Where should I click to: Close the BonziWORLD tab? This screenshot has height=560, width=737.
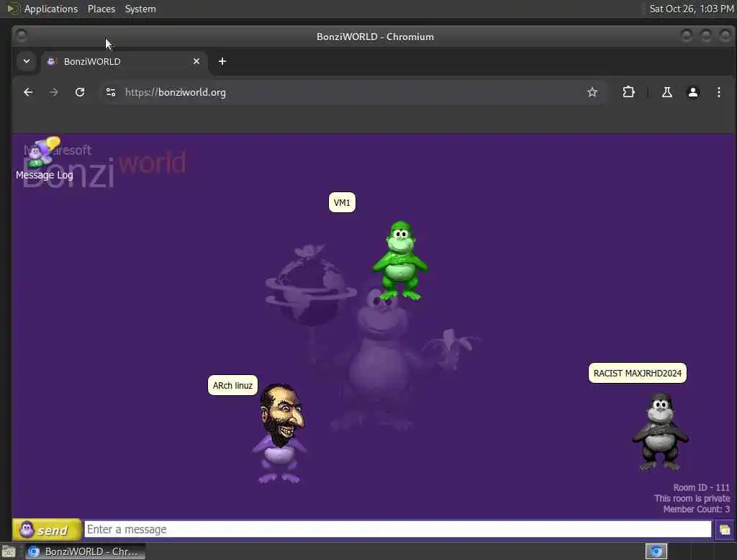click(x=196, y=61)
